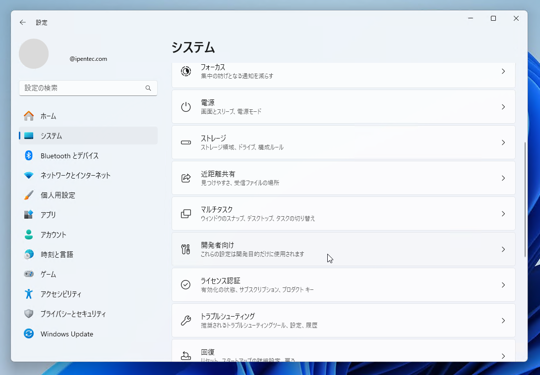Click the システム monitor icon in sidebar
Image resolution: width=540 pixels, height=375 pixels.
pyautogui.click(x=29, y=136)
